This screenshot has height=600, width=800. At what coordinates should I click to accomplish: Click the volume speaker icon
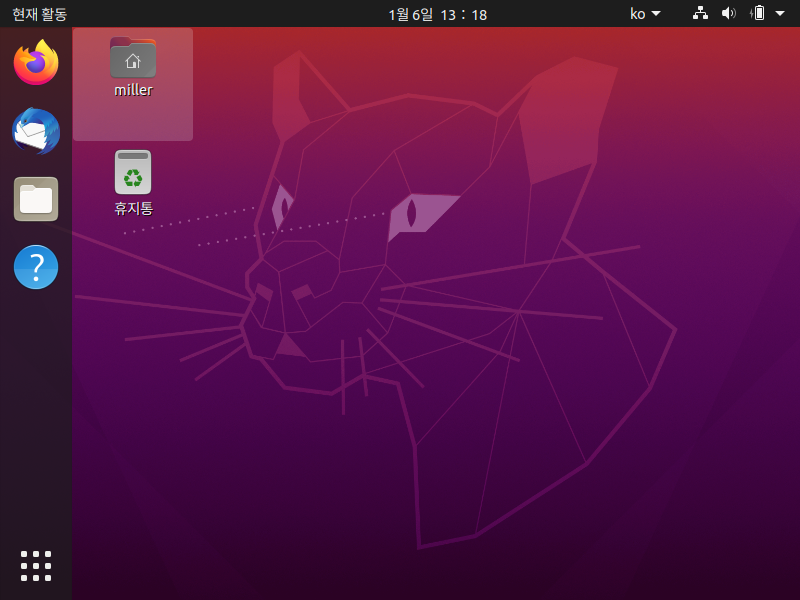(x=729, y=13)
